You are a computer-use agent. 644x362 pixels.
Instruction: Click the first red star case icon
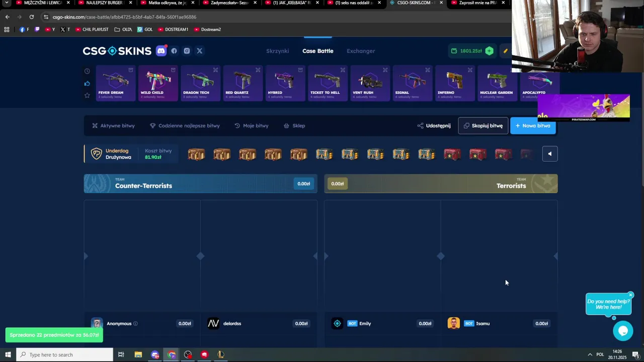[x=452, y=154]
